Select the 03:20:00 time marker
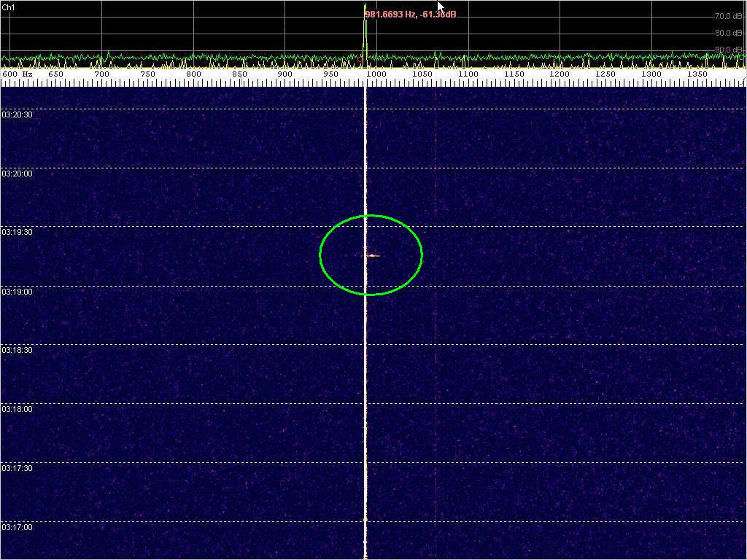 17,174
